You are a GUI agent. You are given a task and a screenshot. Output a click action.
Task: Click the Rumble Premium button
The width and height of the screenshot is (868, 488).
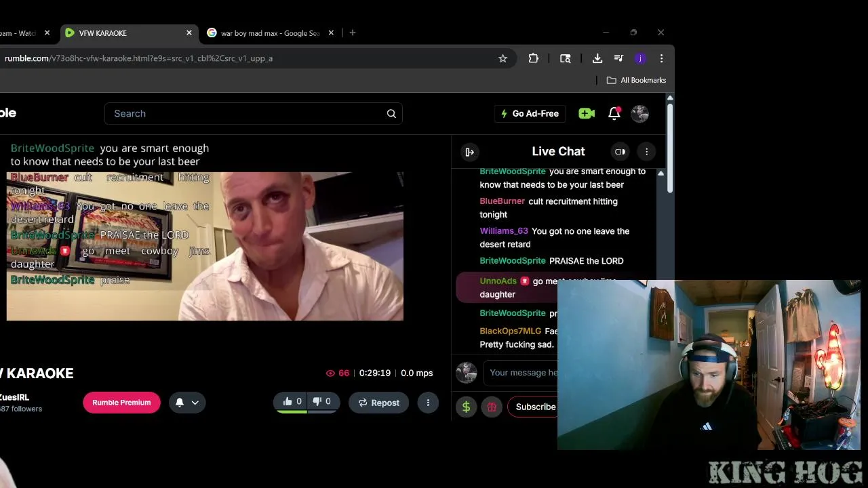pyautogui.click(x=121, y=403)
